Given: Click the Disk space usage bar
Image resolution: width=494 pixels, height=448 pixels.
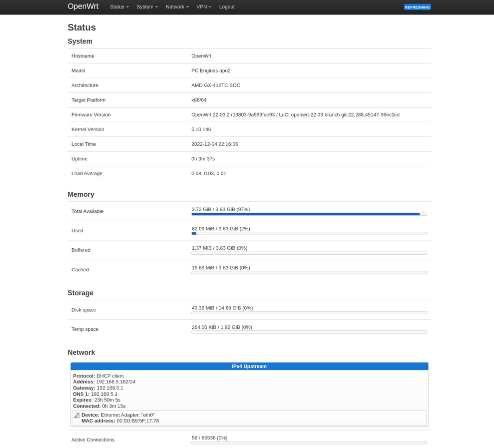Looking at the screenshot, I should point(308,312).
